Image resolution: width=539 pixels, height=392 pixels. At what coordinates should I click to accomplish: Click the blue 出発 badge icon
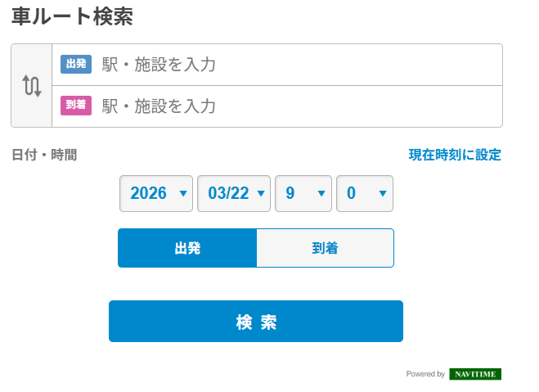coord(76,65)
